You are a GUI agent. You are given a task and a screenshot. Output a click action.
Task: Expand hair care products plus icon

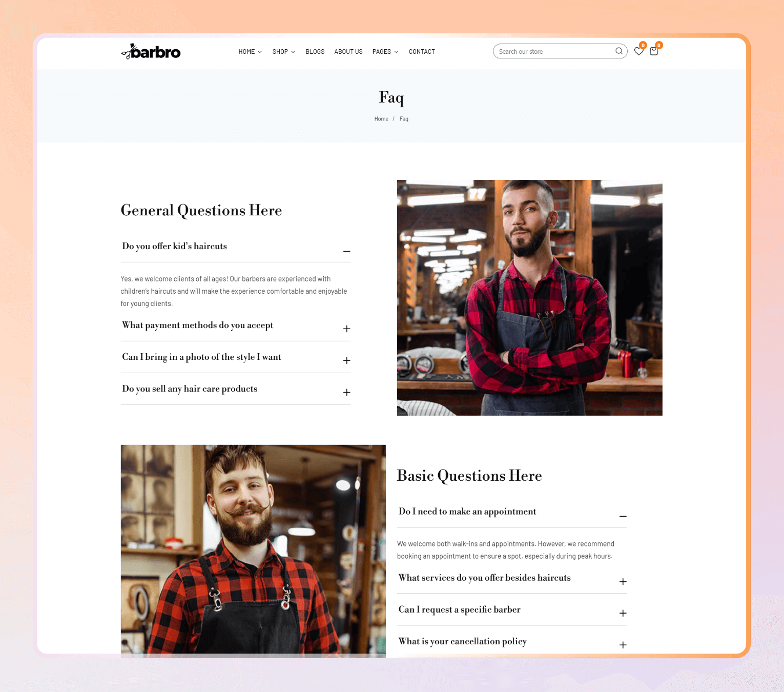[347, 392]
